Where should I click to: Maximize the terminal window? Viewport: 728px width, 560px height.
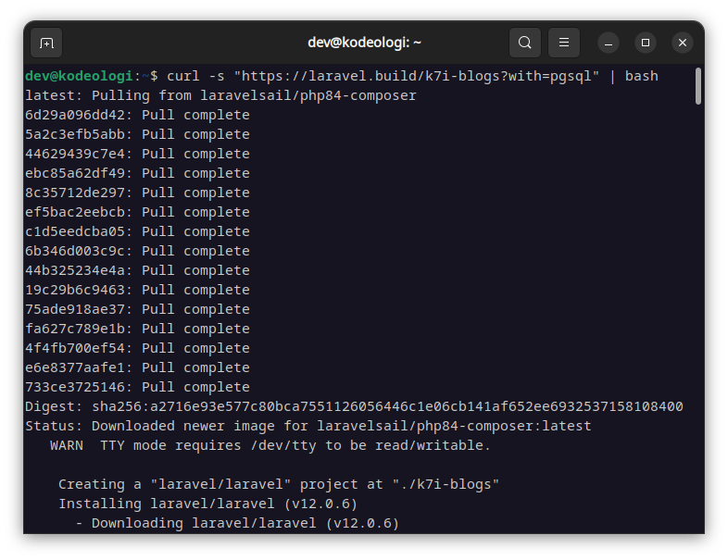[x=646, y=43]
